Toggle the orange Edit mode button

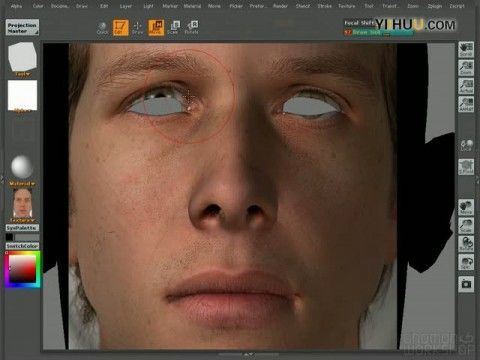[x=120, y=27]
